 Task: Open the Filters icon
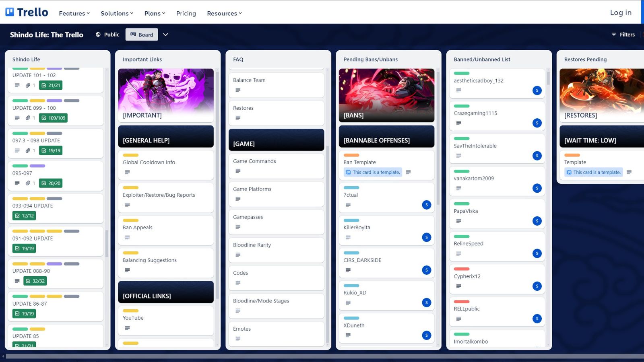click(x=614, y=35)
